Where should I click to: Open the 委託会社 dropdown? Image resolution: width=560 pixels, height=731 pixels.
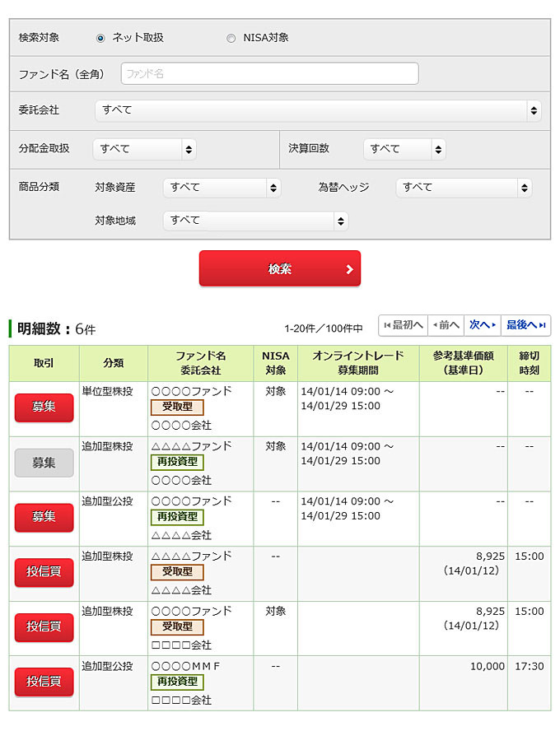point(318,110)
